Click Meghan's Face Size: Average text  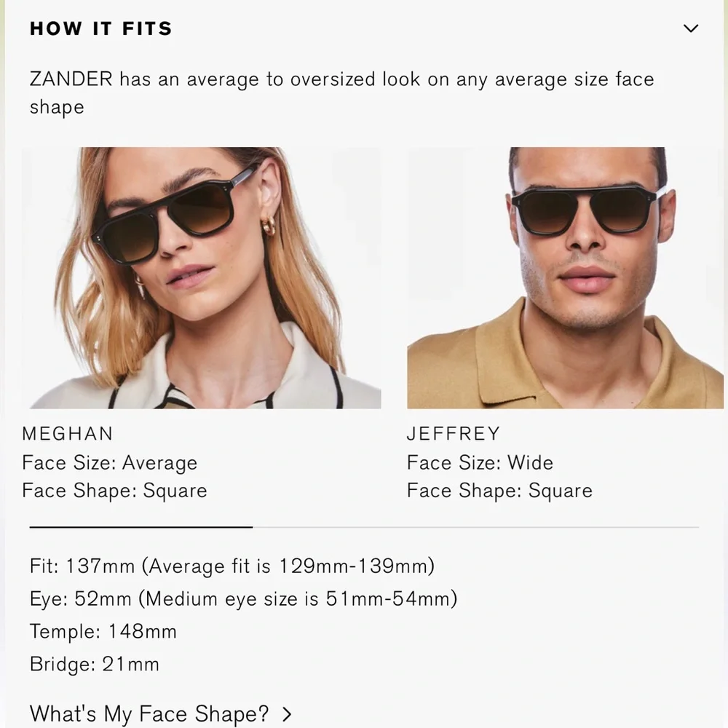coord(110,462)
